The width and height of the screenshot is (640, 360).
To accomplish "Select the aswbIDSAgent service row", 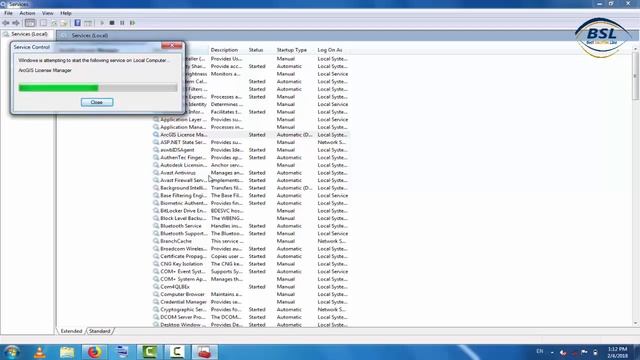I will click(251, 150).
